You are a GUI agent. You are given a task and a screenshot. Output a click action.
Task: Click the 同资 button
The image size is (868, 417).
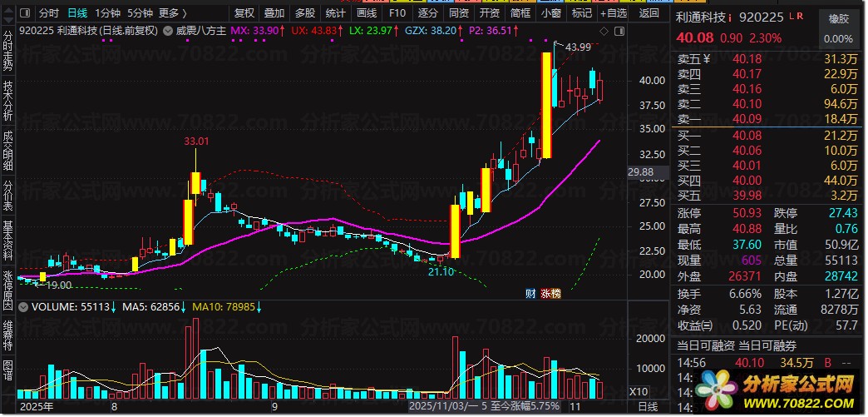(458, 12)
